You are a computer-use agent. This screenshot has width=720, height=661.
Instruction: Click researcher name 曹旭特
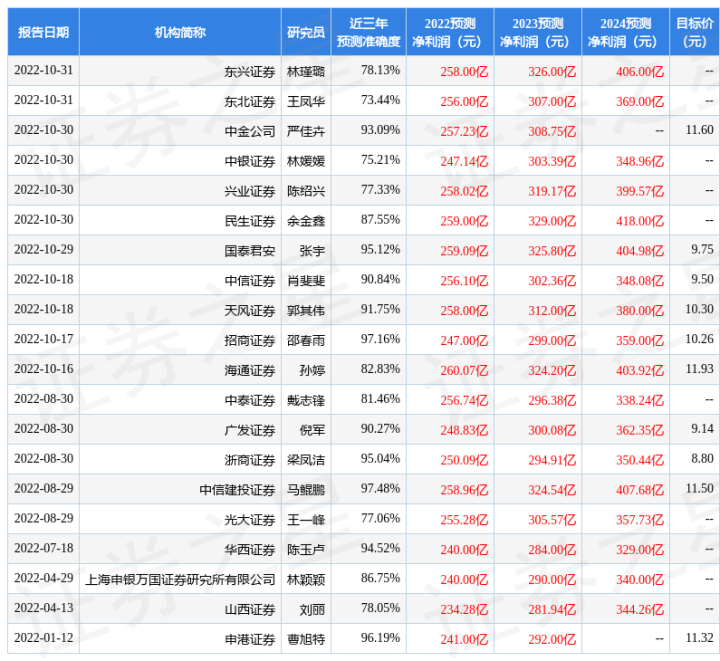click(x=306, y=639)
